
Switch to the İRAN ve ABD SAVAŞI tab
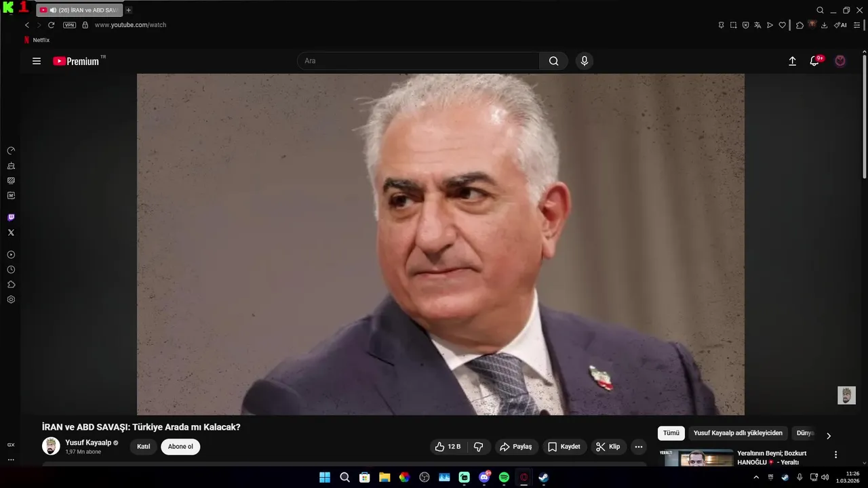click(80, 10)
